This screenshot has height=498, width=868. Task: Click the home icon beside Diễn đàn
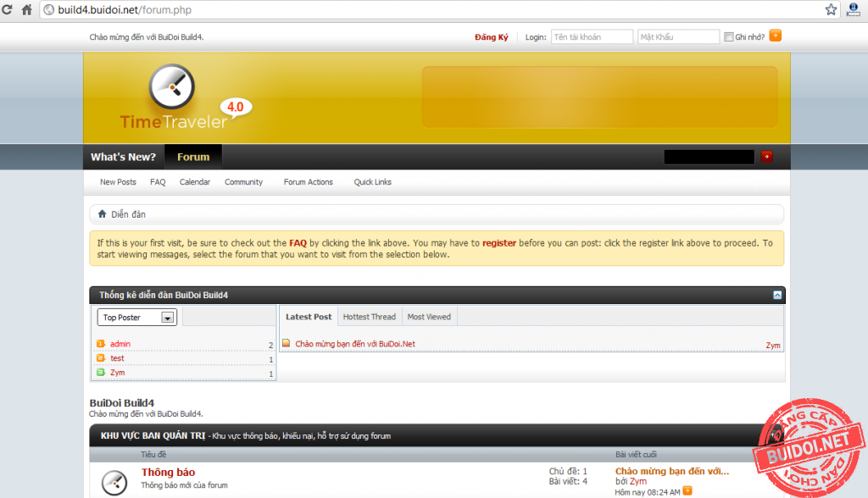103,214
